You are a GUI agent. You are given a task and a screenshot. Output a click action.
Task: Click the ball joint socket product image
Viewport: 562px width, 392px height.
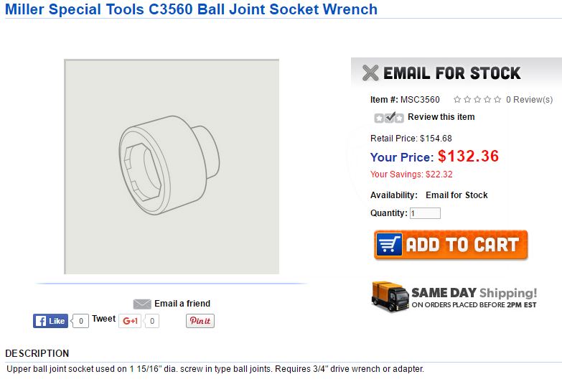[x=172, y=167]
